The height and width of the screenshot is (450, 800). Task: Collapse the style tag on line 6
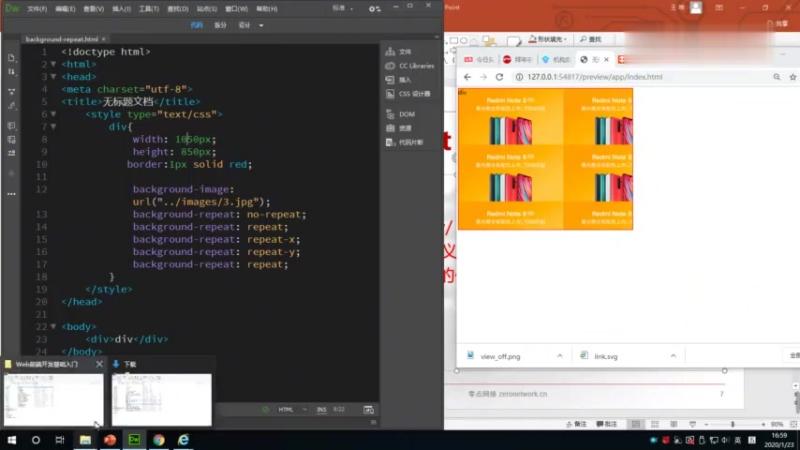[53, 114]
